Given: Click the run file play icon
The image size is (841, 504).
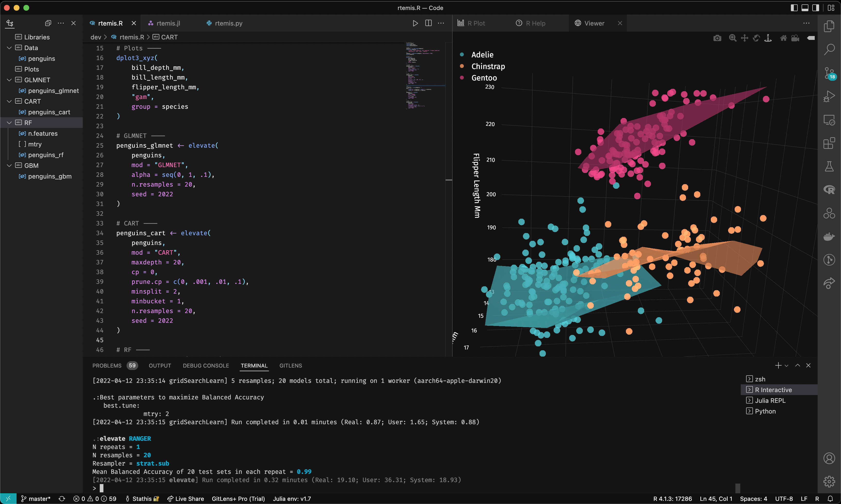Looking at the screenshot, I should (415, 23).
